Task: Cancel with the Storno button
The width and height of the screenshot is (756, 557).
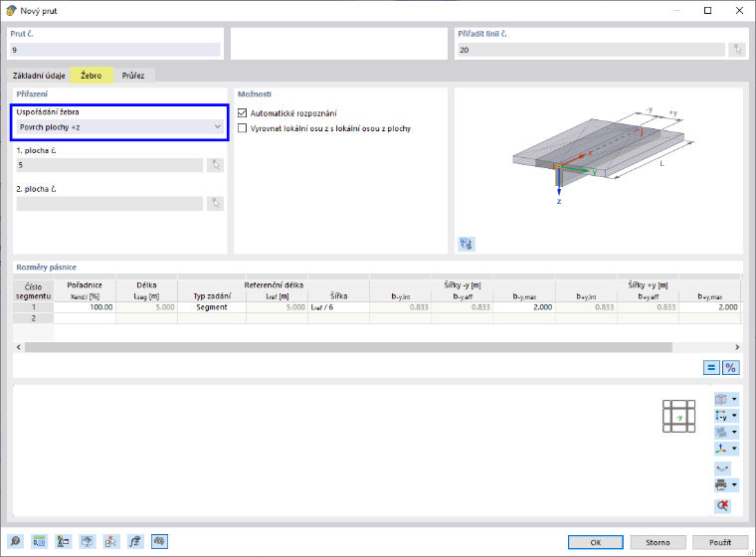Action: click(x=658, y=542)
